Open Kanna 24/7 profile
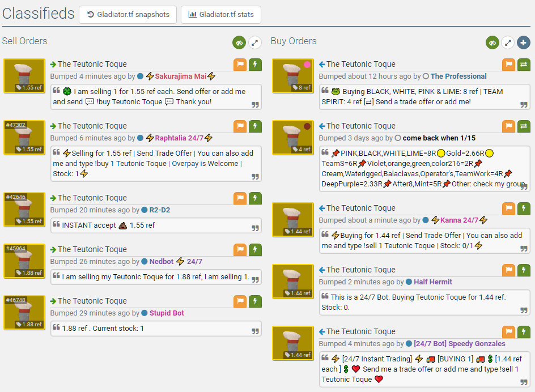The height and width of the screenshot is (392, 535). coord(459,220)
